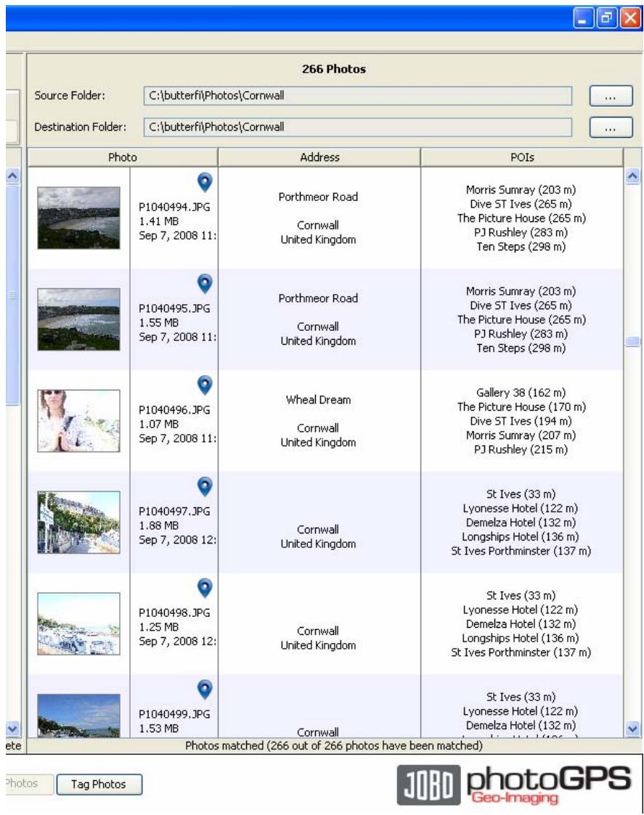The height and width of the screenshot is (815, 644).
Task: Restore down the photoGPS window
Action: click(606, 18)
